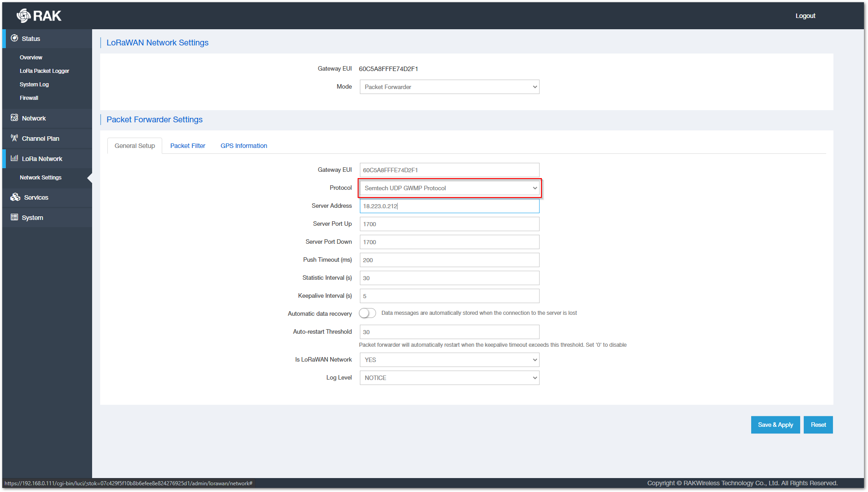Click the Logout link
Screen dimensions: 868x492
[x=806, y=16]
